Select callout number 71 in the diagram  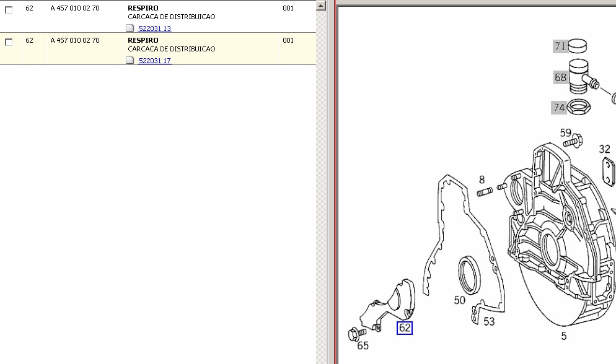click(560, 46)
